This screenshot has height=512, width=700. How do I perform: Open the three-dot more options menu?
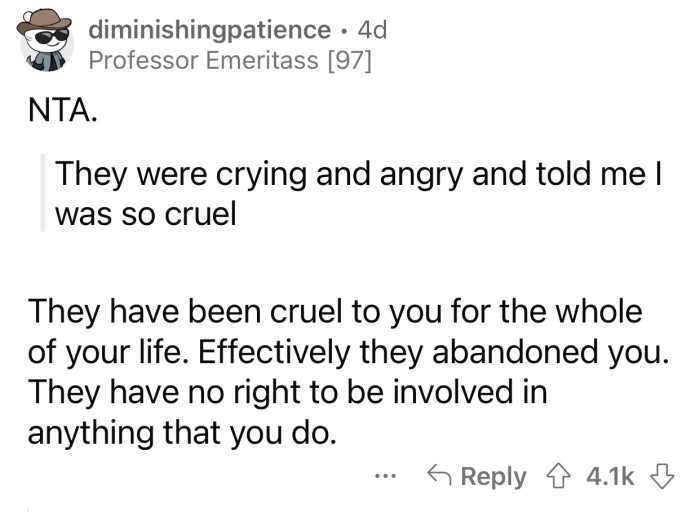pyautogui.click(x=385, y=477)
